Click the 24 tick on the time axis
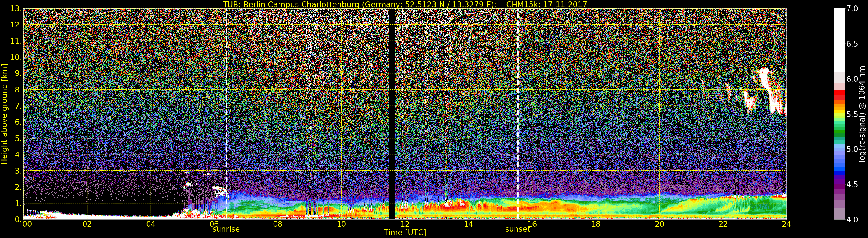Image resolution: width=868 pixels, height=238 pixels. [786, 224]
